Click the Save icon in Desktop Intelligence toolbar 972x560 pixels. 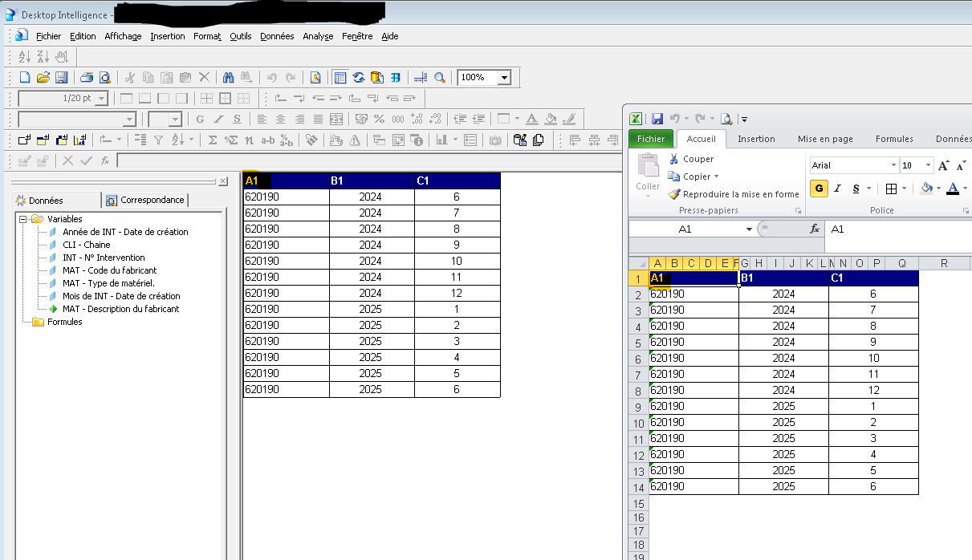[x=61, y=78]
